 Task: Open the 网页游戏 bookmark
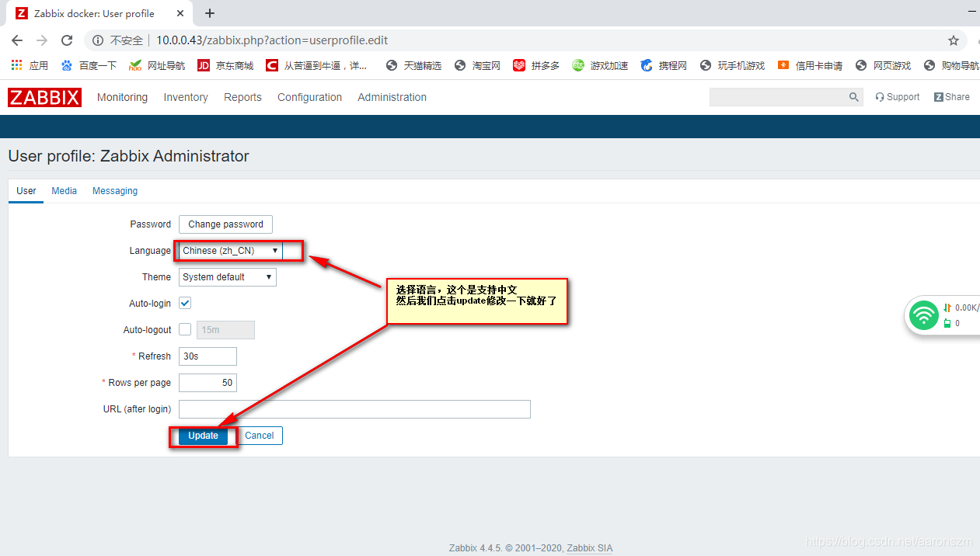click(x=883, y=65)
